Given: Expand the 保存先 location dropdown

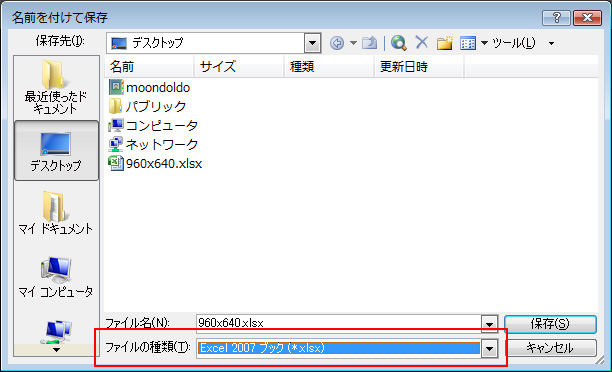Looking at the screenshot, I should pos(312,43).
